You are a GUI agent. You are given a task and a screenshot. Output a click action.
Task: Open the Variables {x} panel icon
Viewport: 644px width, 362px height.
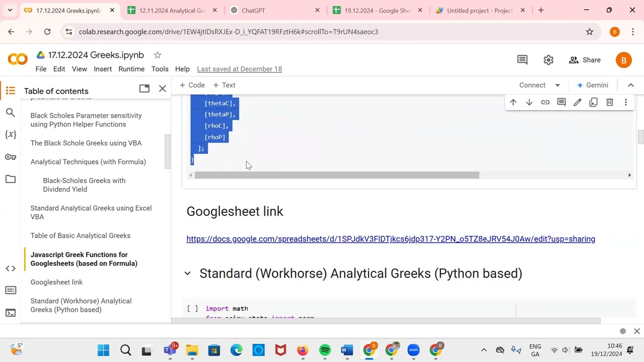click(11, 134)
